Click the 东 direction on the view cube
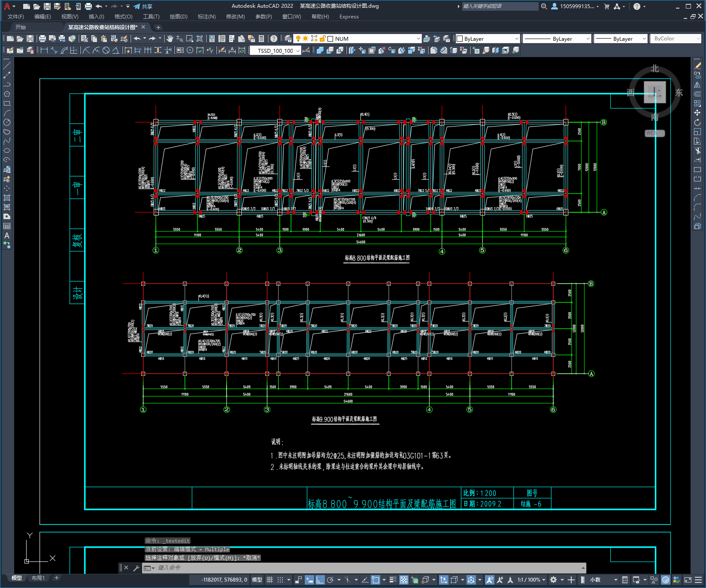 click(x=679, y=93)
